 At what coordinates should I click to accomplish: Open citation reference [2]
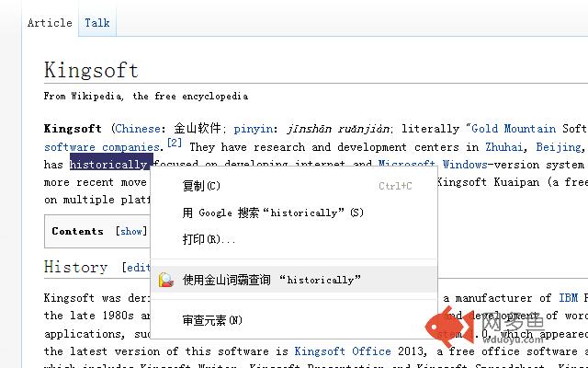tap(175, 143)
